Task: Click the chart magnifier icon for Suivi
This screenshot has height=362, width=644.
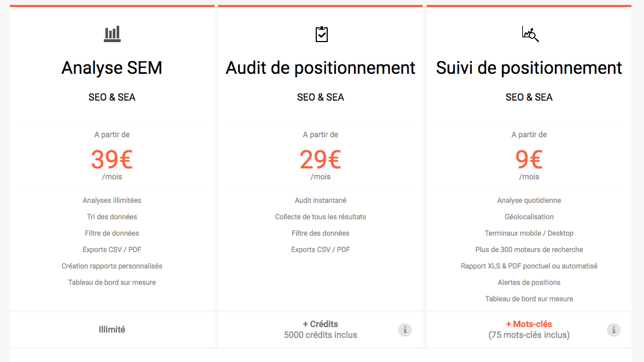Action: click(x=530, y=34)
